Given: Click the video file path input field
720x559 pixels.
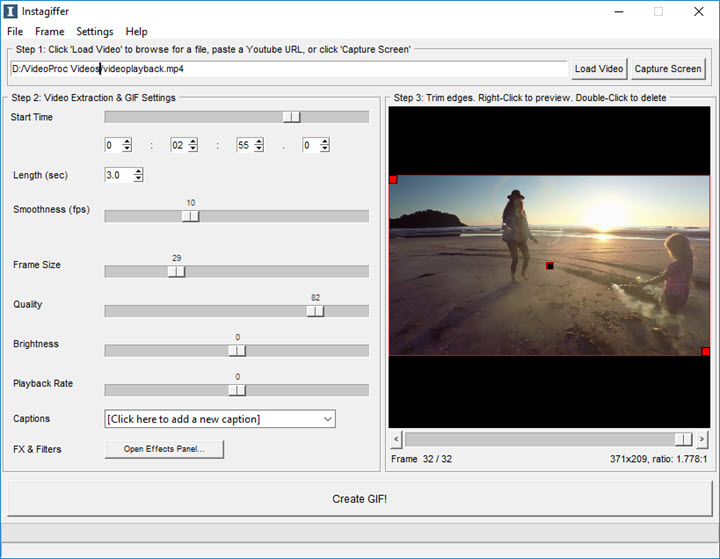Looking at the screenshot, I should [x=288, y=69].
